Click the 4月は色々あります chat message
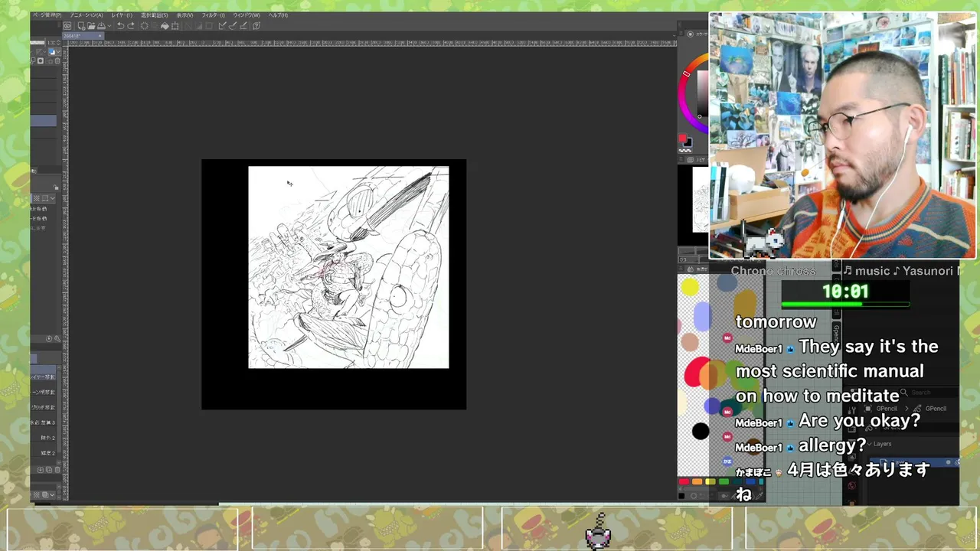Viewport: 980px width, 551px height. [858, 470]
